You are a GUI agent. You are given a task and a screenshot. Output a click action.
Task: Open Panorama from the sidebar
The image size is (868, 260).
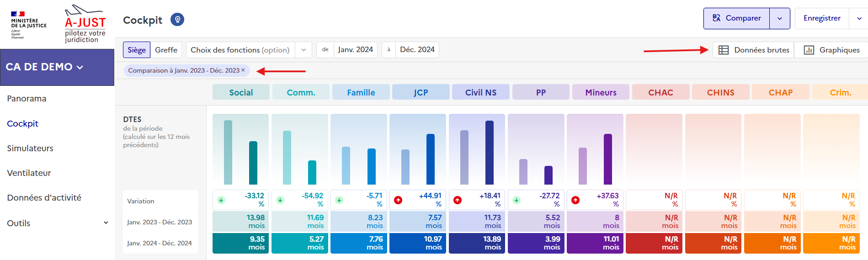(x=27, y=99)
